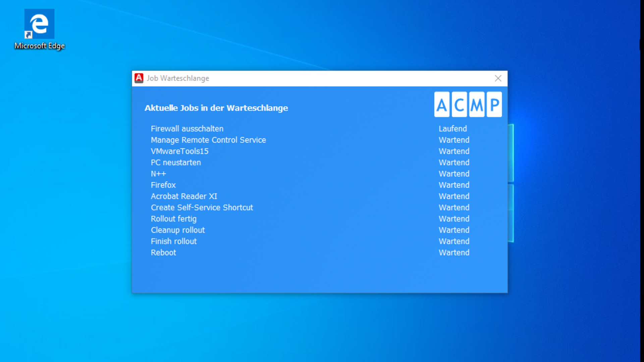Select the 'PC neustarten' job
644x362 pixels.
[176, 163]
